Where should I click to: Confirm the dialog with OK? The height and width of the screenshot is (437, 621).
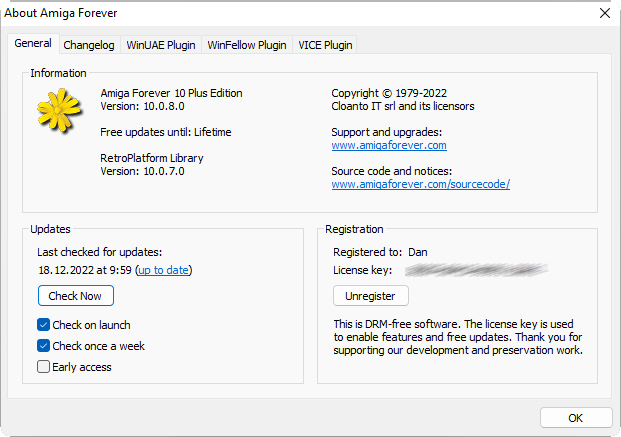click(576, 418)
